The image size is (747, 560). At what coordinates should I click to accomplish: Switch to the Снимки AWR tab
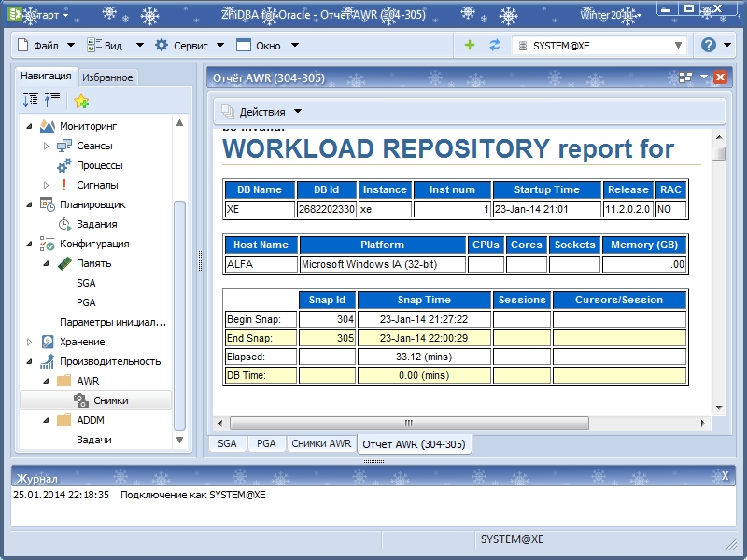[x=321, y=443]
